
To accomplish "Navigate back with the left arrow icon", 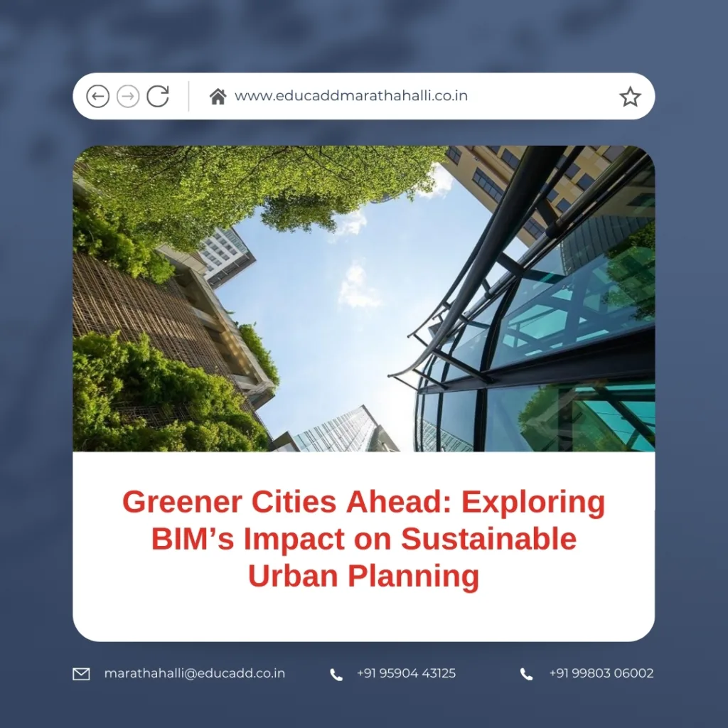I will pyautogui.click(x=99, y=97).
